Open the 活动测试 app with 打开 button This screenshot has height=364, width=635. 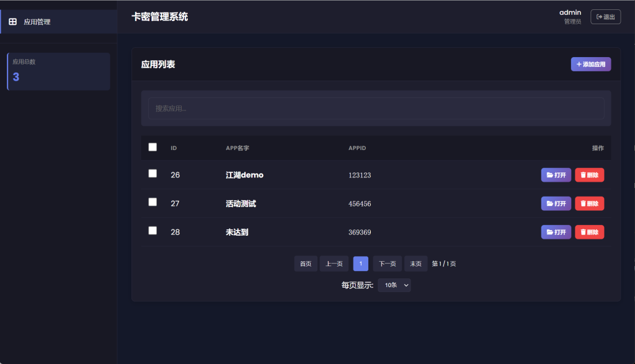(x=556, y=203)
